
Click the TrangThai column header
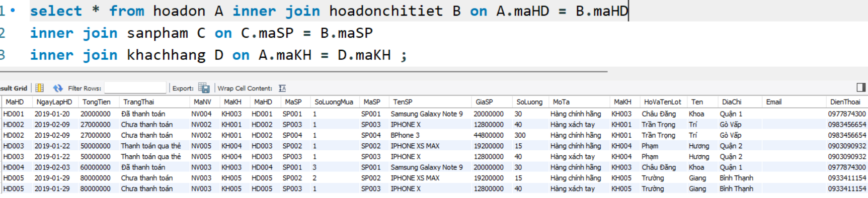pos(139,102)
